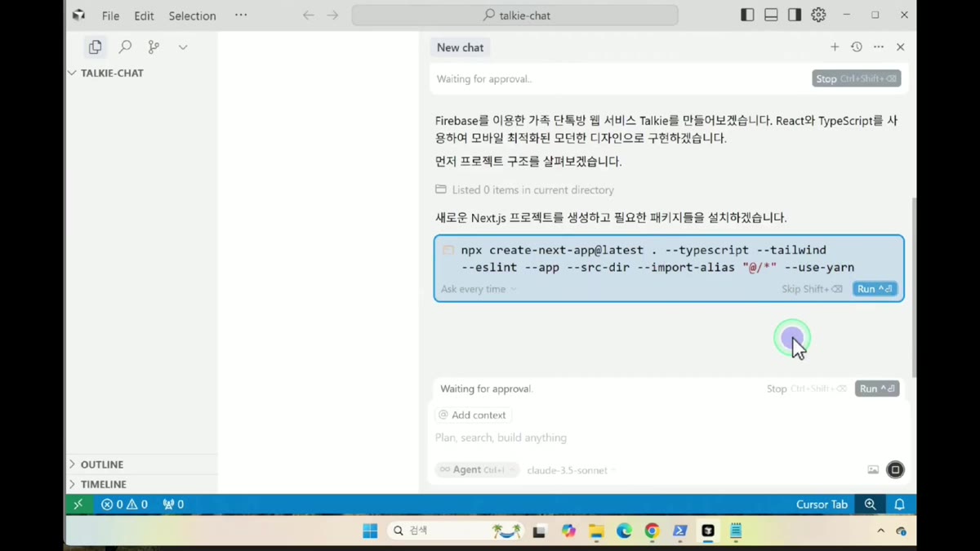Start a new chat with plus icon
Screen dimensions: 980x551
click(x=835, y=47)
